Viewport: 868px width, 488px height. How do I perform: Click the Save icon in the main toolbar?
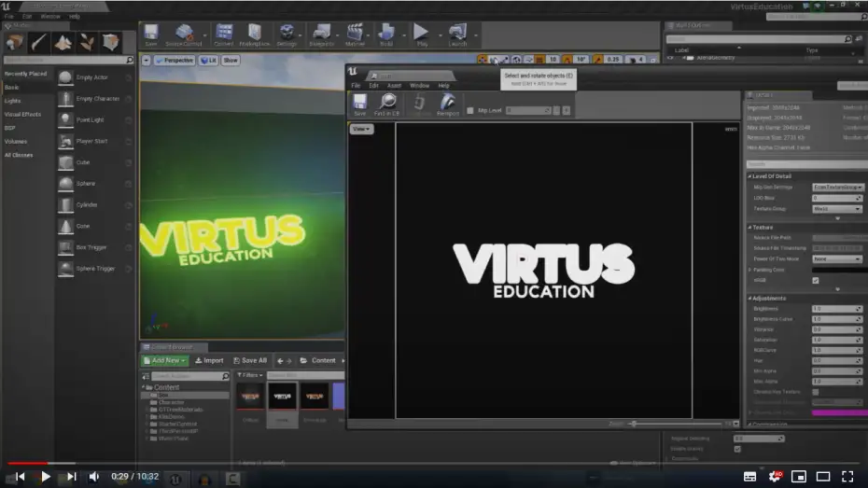150,34
